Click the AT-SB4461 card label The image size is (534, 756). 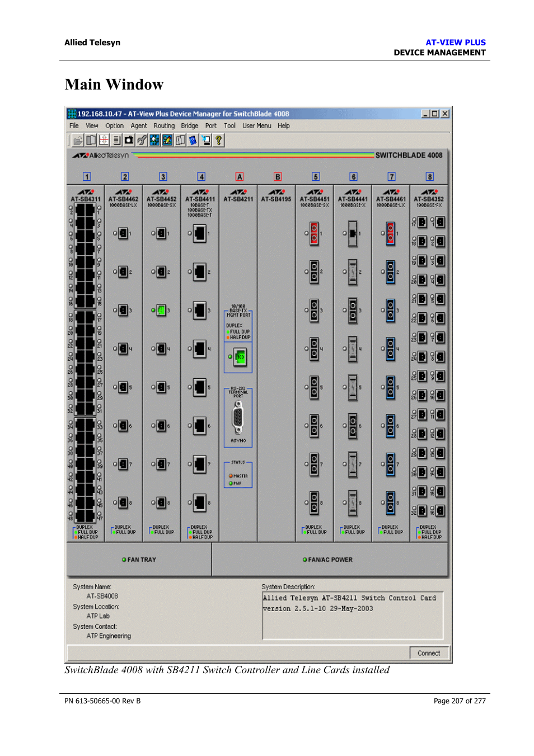click(391, 199)
